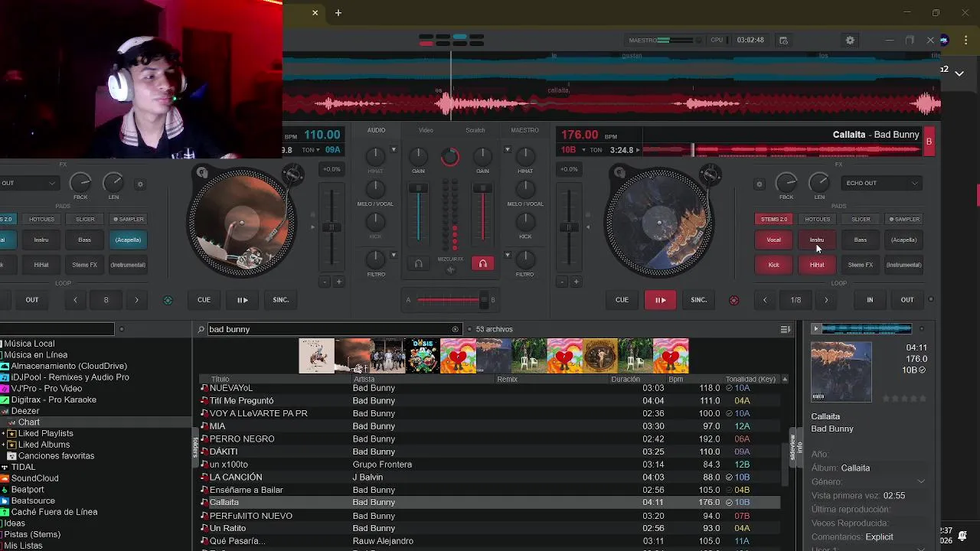Click the MEZCLAR FX waveform icon

pyautogui.click(x=450, y=270)
